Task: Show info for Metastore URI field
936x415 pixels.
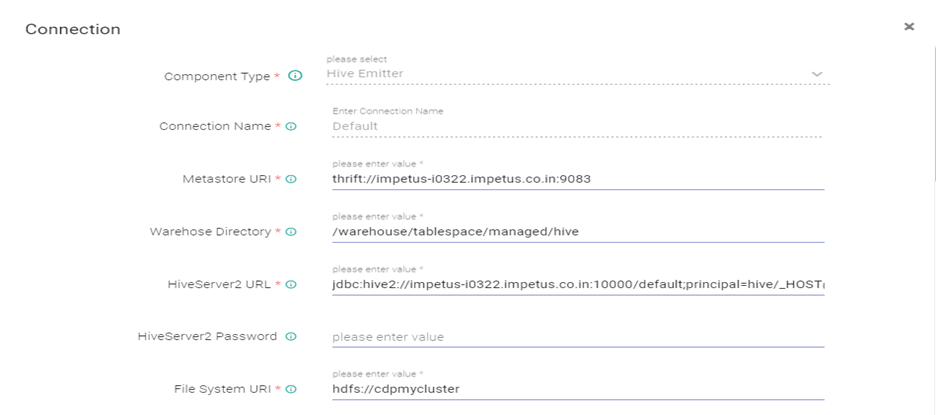Action: (x=291, y=179)
